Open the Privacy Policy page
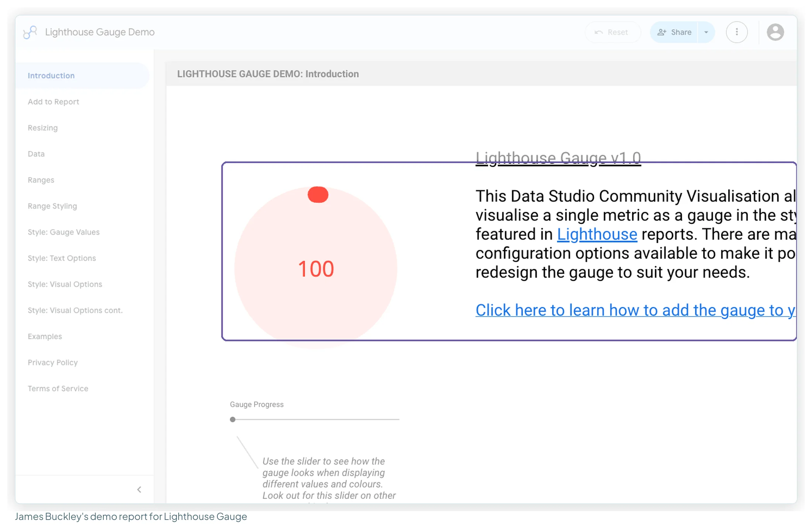This screenshot has height=531, width=812. coord(53,363)
